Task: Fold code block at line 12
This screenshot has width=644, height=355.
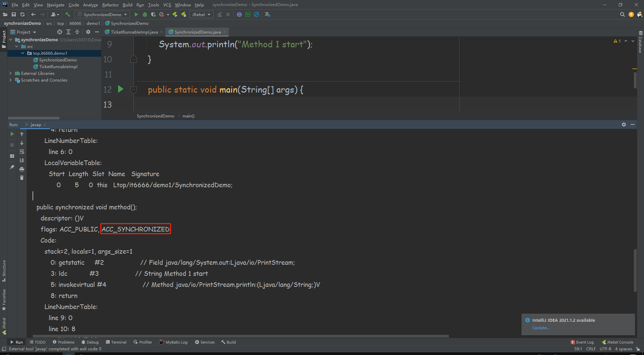Action: point(133,90)
